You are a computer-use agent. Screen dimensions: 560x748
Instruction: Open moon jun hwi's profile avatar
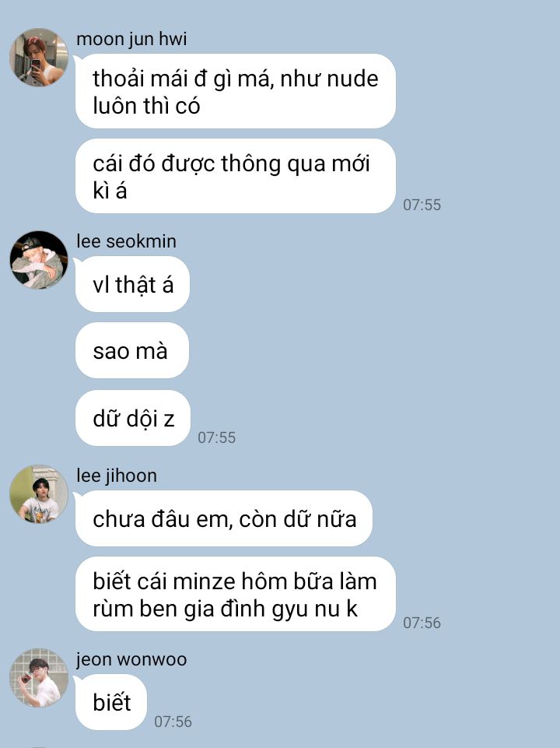[x=39, y=58]
